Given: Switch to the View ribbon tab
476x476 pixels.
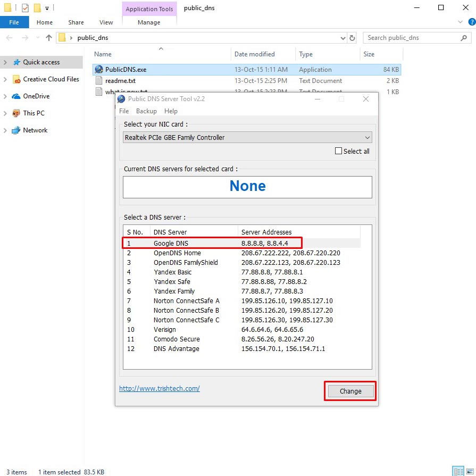Looking at the screenshot, I should tap(106, 22).
